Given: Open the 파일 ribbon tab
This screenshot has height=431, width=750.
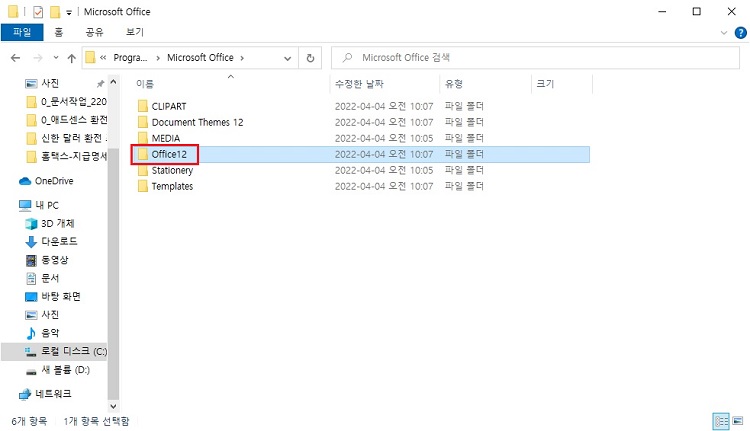Looking at the screenshot, I should click(22, 32).
